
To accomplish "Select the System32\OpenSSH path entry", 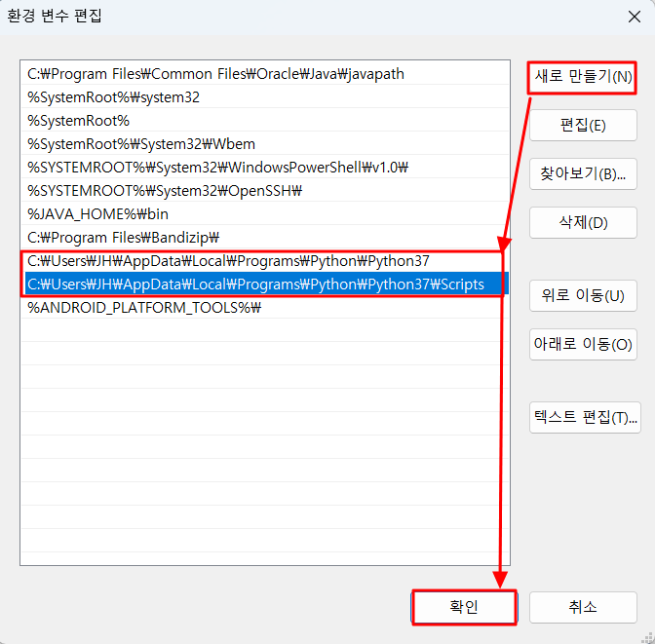I will coord(265,191).
